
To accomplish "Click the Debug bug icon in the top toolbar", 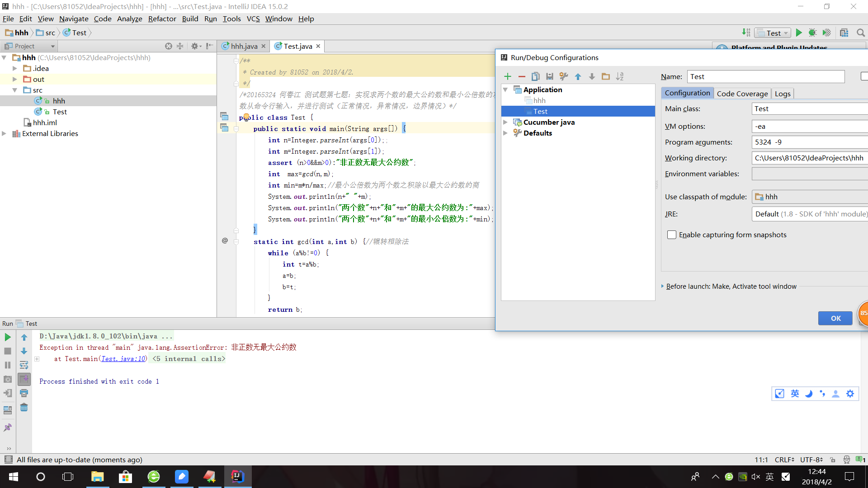I will point(812,33).
